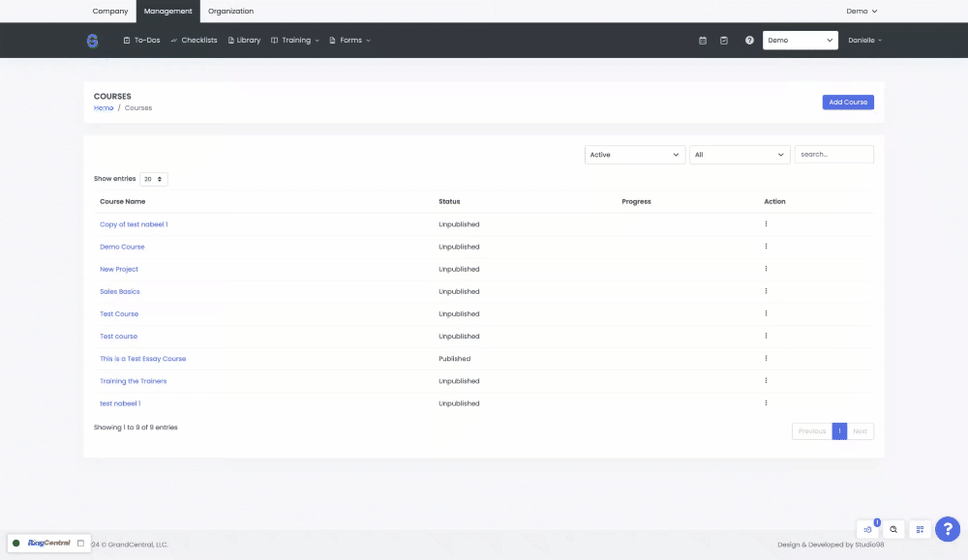Click into the courses search field
The image size is (968, 560).
[833, 155]
